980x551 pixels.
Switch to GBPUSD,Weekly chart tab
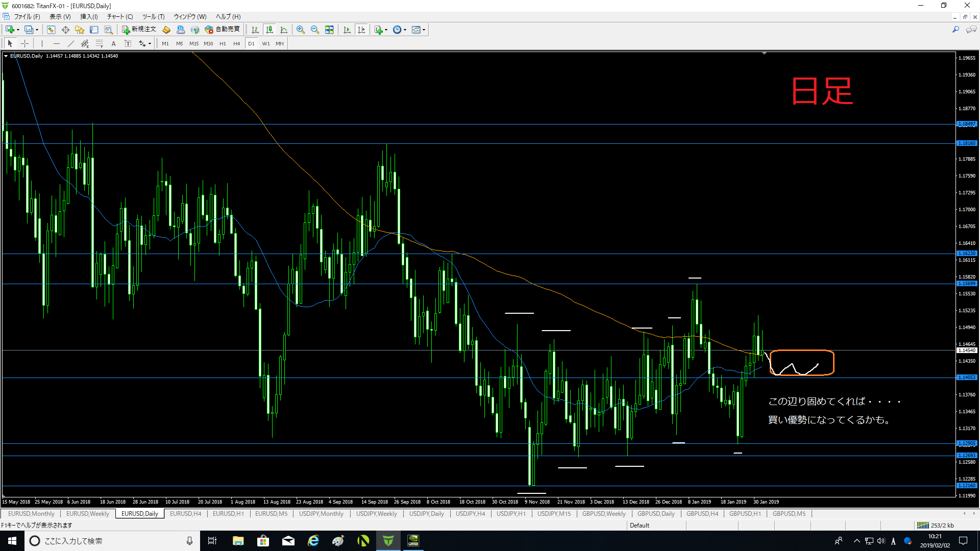(x=604, y=514)
